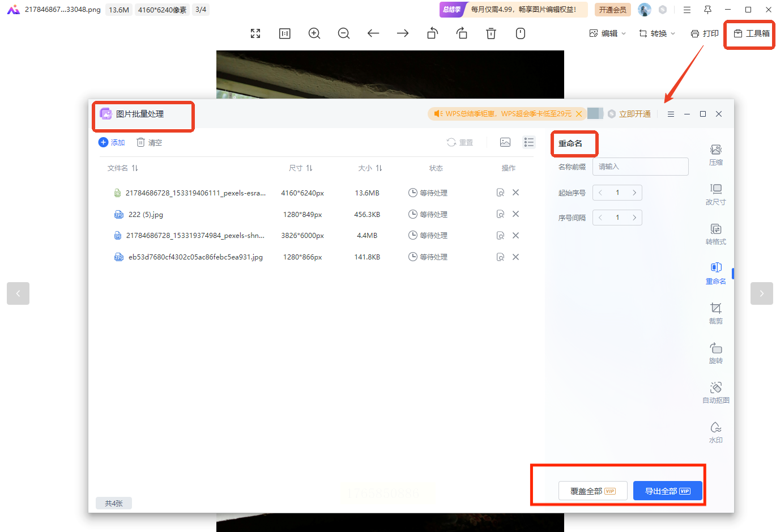Go to previous image with toolbar left arrow
776x532 pixels.
[x=373, y=33]
